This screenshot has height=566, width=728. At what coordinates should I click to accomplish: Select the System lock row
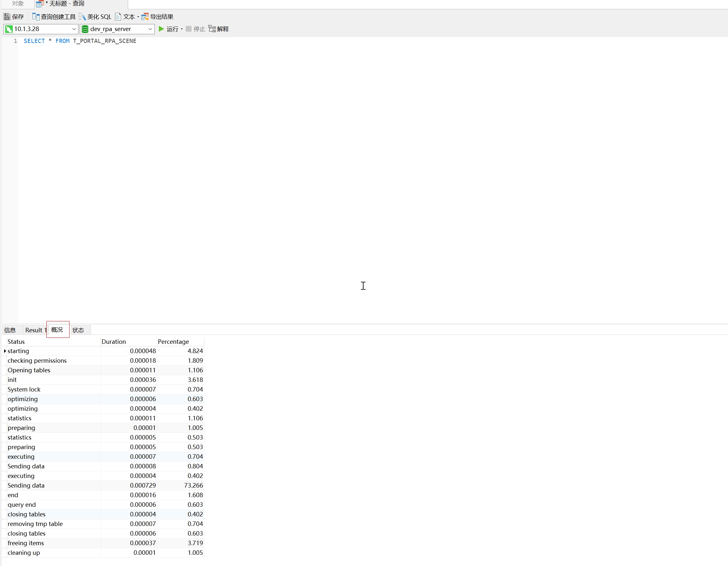[x=103, y=389]
